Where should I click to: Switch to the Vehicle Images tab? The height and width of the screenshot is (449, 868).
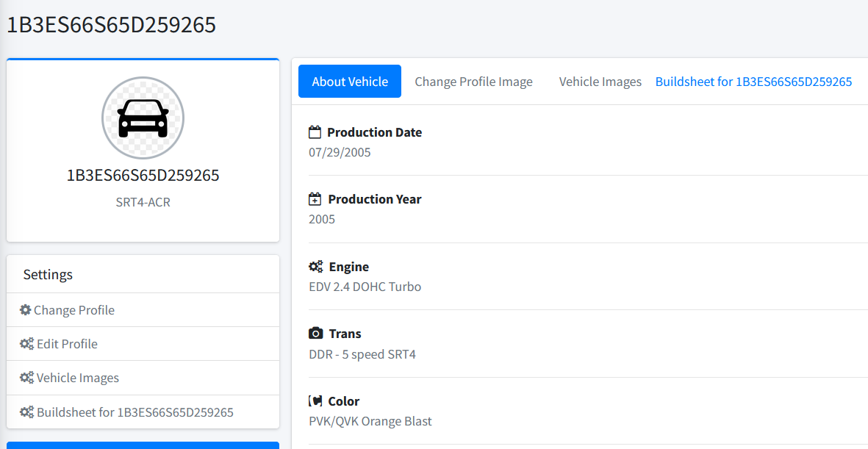coord(600,81)
